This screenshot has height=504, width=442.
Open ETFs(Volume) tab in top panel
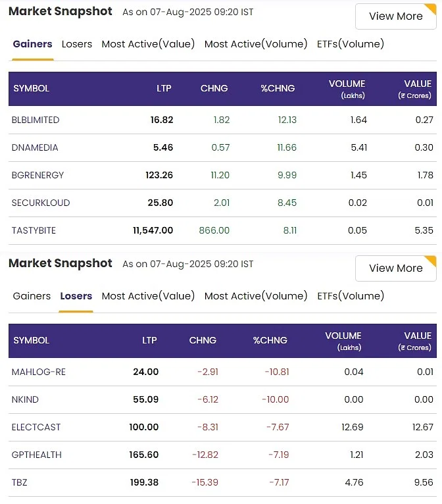point(351,44)
